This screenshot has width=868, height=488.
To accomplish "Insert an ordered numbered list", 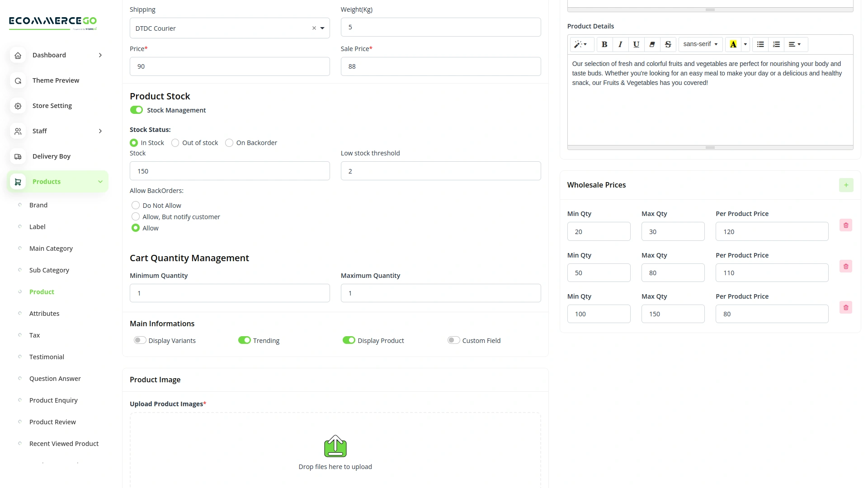I will pos(776,44).
